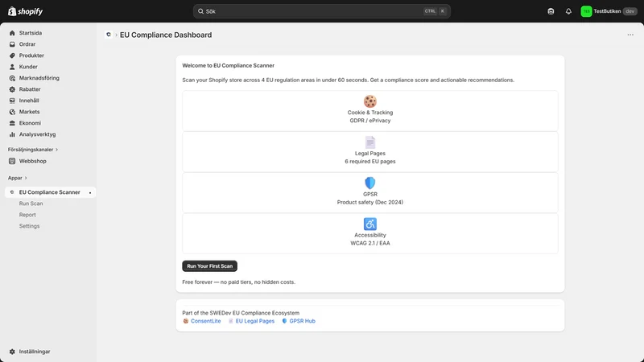Open the three-dots page menu
Viewport: 644px width, 362px height.
tap(630, 35)
